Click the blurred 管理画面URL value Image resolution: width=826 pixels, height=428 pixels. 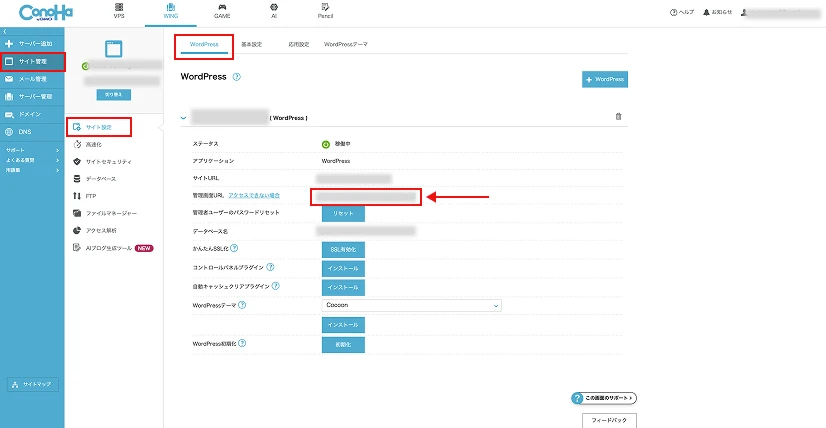click(366, 197)
